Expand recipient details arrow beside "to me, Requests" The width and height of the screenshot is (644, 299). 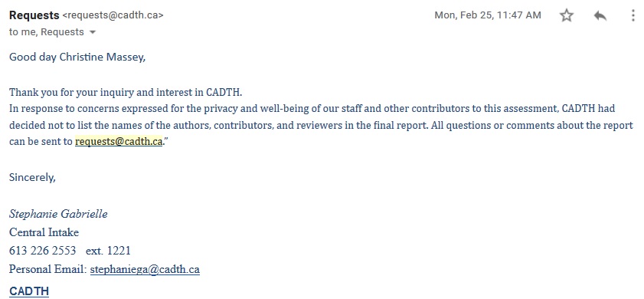93,32
